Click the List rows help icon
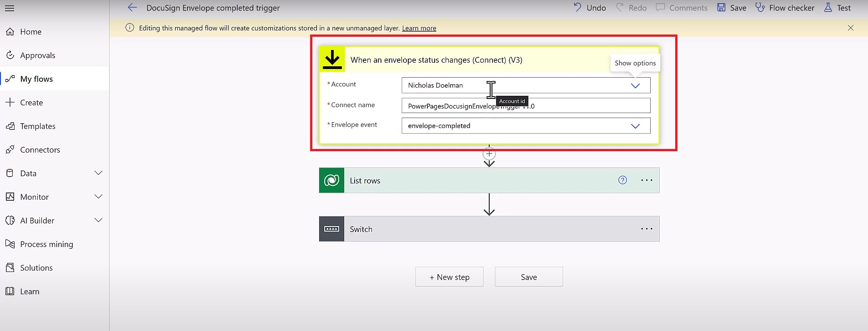Viewport: 868px width, 331px height. pyautogui.click(x=622, y=180)
